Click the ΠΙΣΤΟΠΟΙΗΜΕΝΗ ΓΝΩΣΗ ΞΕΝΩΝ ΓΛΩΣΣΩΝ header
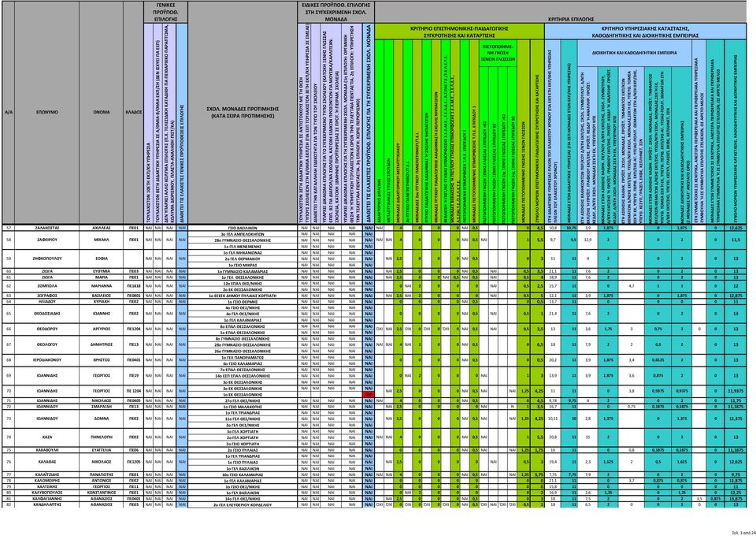Screen dimensions: 756x536 (x=499, y=54)
